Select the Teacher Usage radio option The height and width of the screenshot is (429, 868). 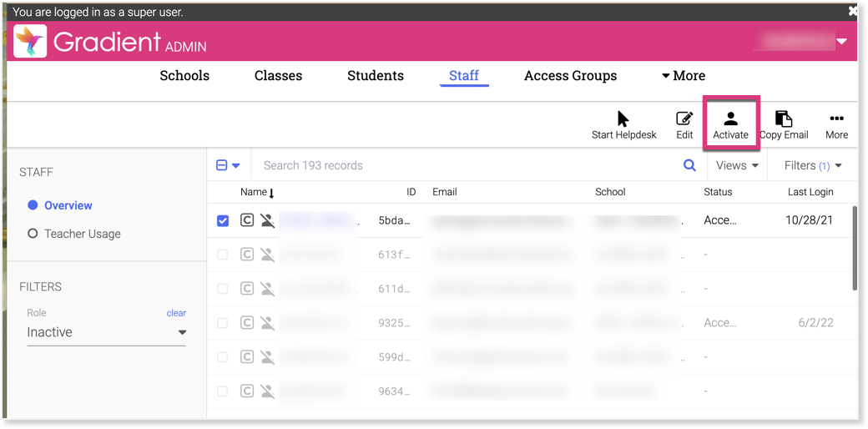[33, 234]
